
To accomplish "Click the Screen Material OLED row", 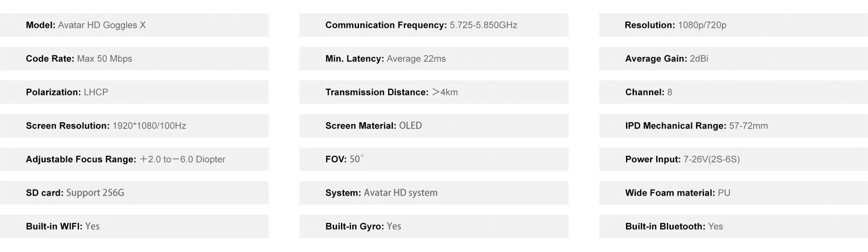I will [x=434, y=126].
